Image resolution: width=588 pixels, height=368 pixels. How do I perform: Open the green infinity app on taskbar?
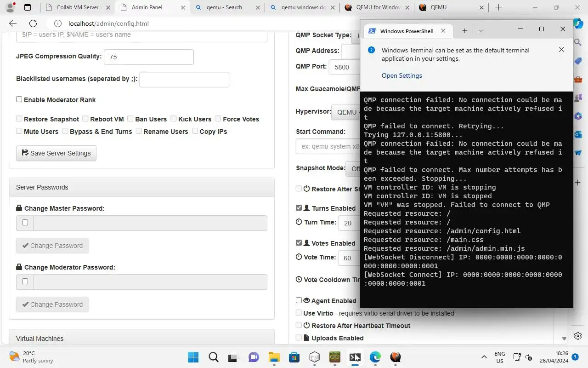(x=335, y=357)
